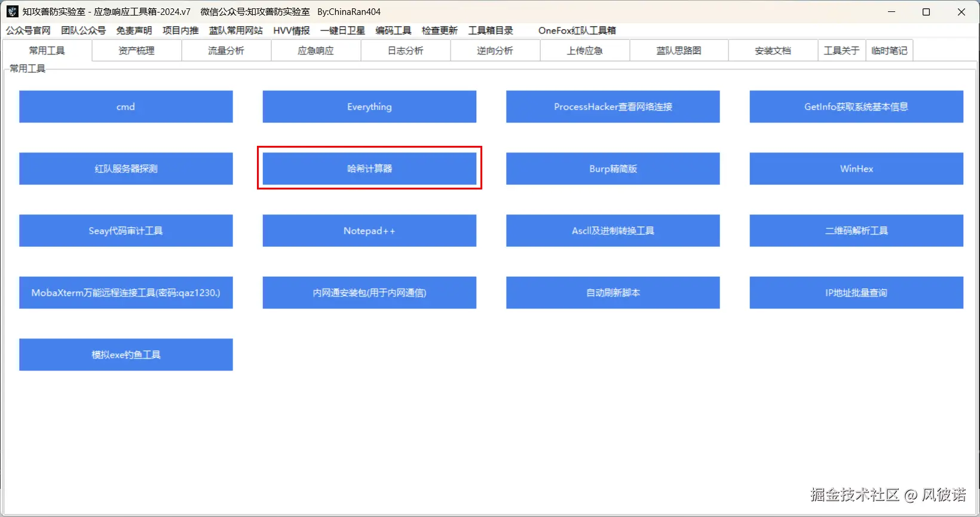This screenshot has width=980, height=517.
Task: Open the 哈希计算器 tool
Action: tap(369, 169)
